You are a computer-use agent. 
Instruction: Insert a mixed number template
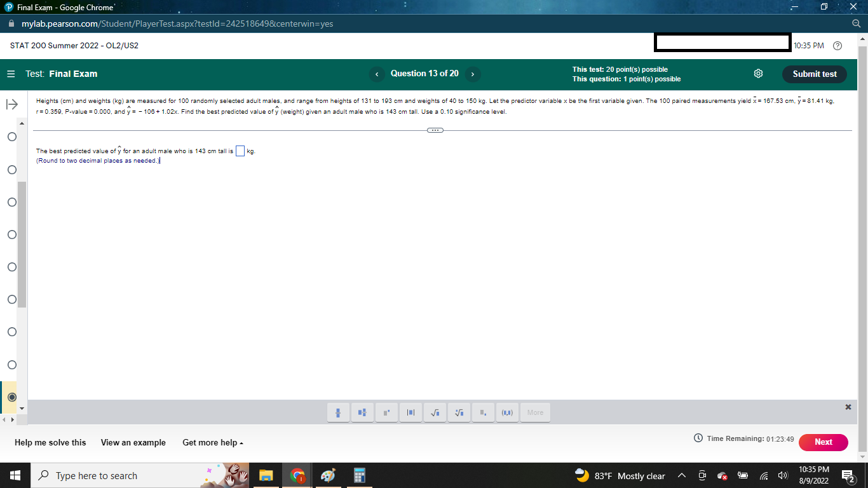click(x=362, y=412)
